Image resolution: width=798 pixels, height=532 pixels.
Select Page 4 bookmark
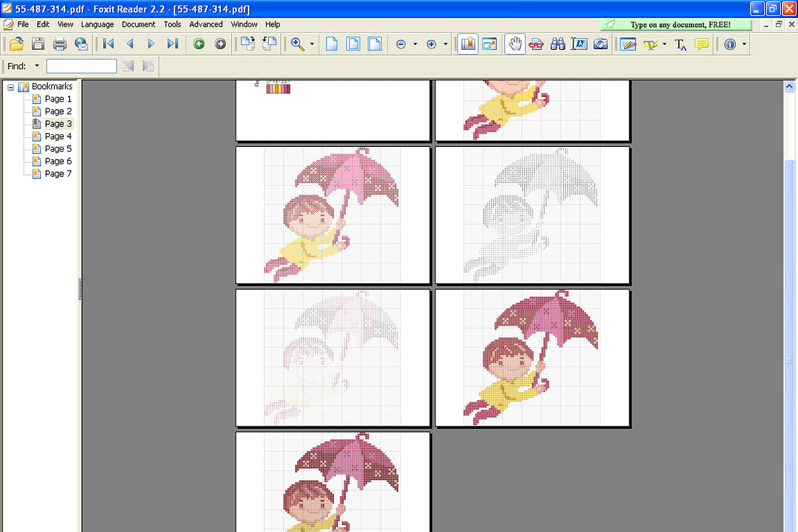(x=59, y=136)
